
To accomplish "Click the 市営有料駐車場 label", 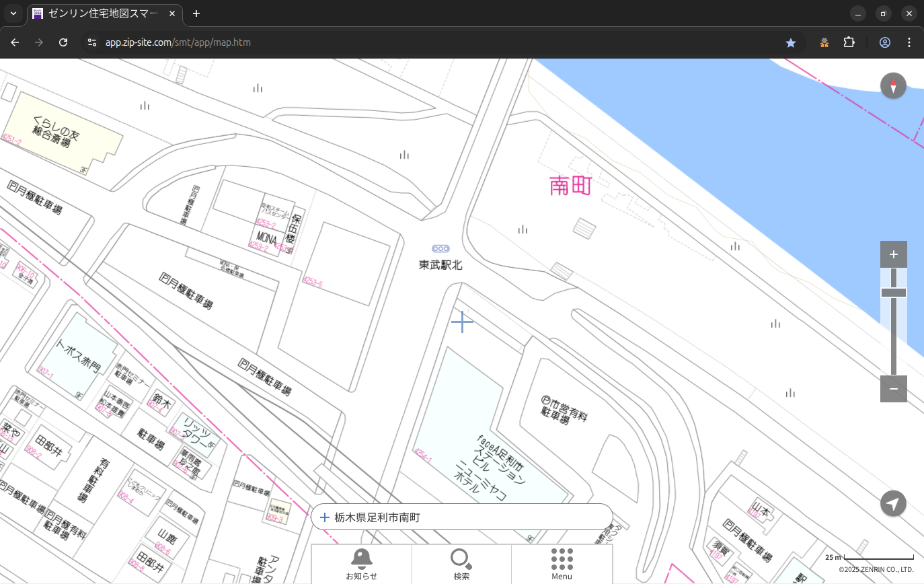I will (x=564, y=409).
